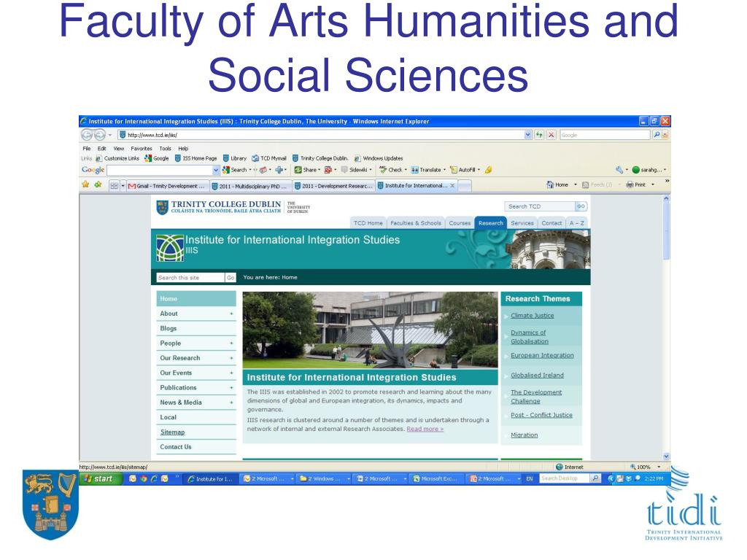Click the Go button beside Search this site

click(x=231, y=278)
